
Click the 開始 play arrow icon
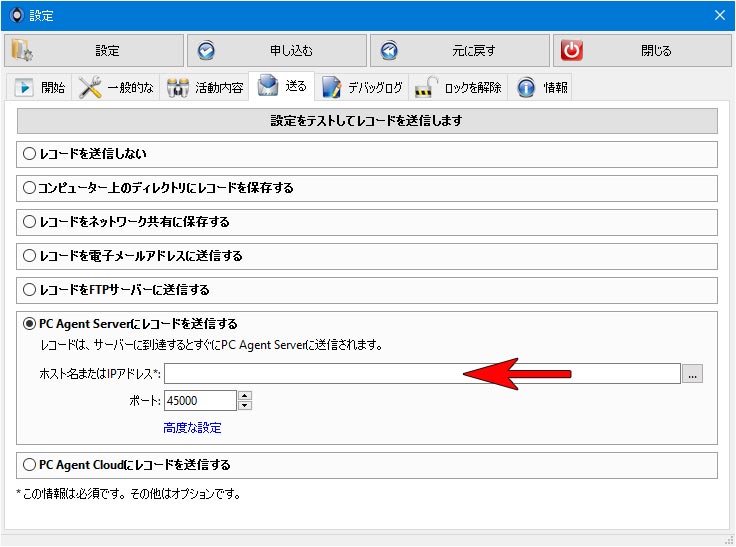[24, 87]
